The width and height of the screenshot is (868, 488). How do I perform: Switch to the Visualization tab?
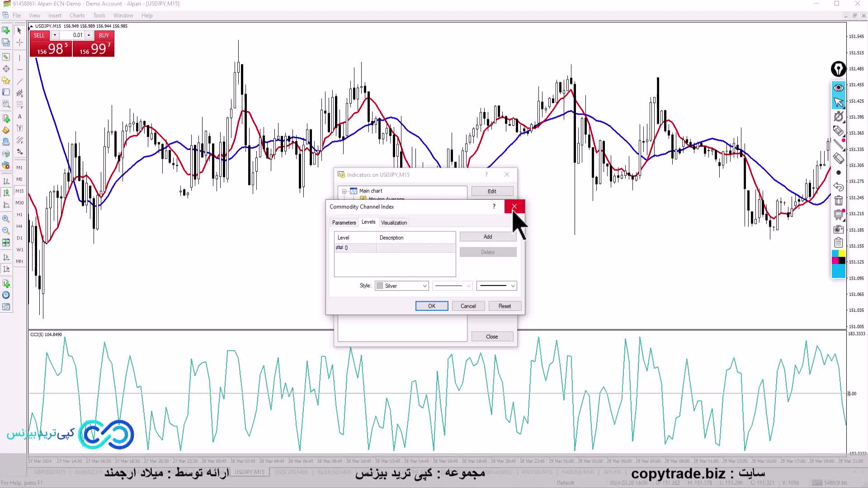point(394,223)
